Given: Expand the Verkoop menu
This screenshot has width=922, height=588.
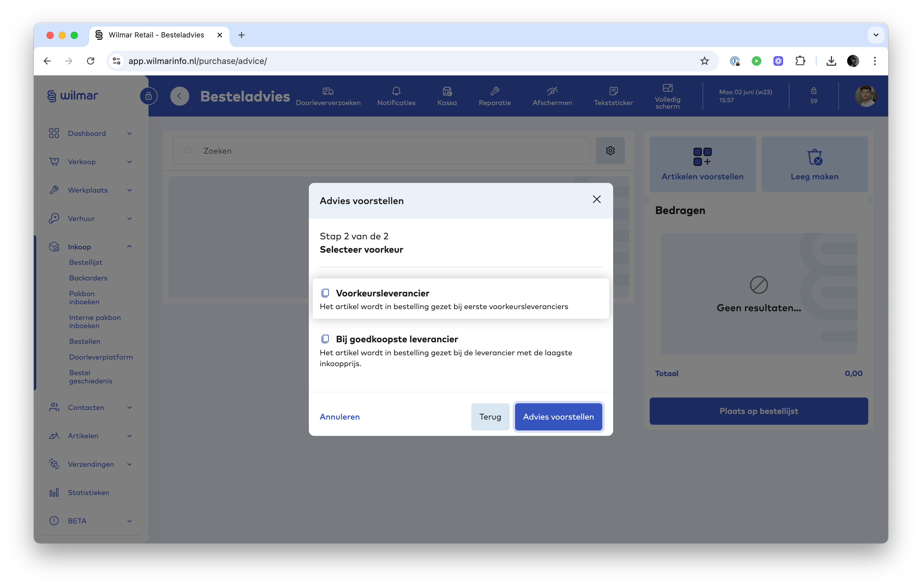Looking at the screenshot, I should click(90, 161).
